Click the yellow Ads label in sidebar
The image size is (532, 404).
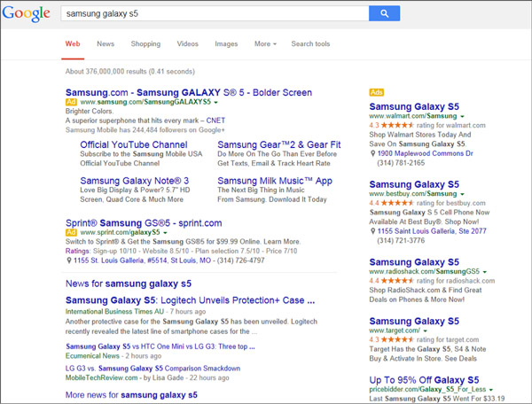pos(376,92)
